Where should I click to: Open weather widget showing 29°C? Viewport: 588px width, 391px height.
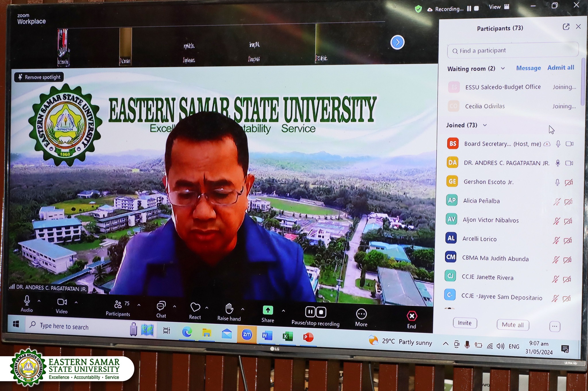coord(401,341)
